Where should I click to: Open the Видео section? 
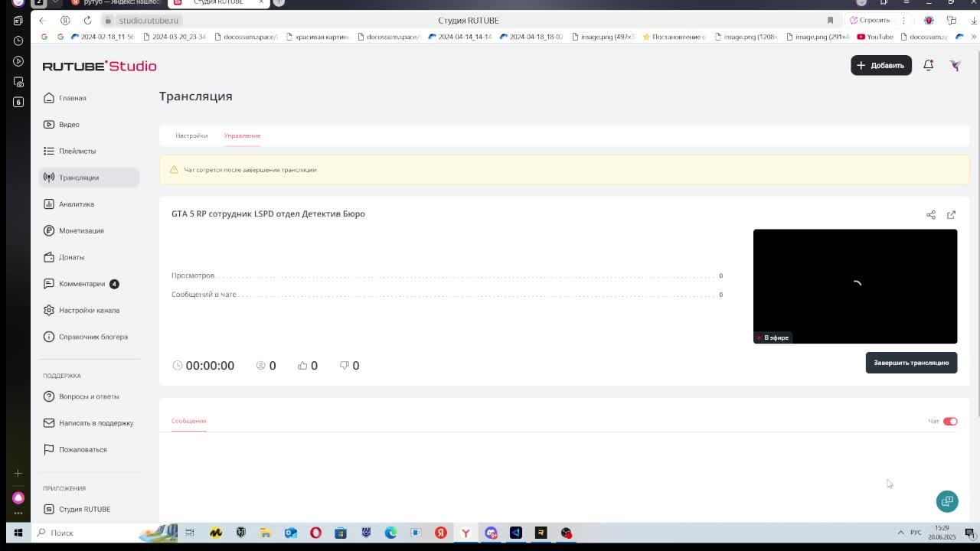click(x=89, y=124)
